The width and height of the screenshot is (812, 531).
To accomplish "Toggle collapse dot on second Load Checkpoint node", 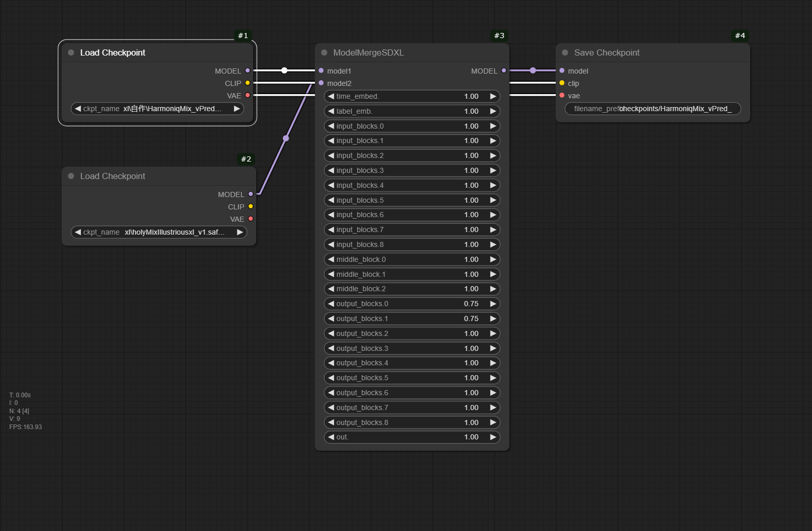I will (71, 176).
